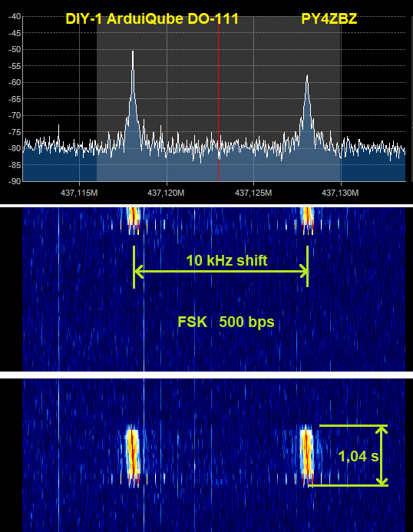The width and height of the screenshot is (413, 532).
Task: Click the 'FSK 500 bps' annotation text
Action: pyautogui.click(x=226, y=322)
